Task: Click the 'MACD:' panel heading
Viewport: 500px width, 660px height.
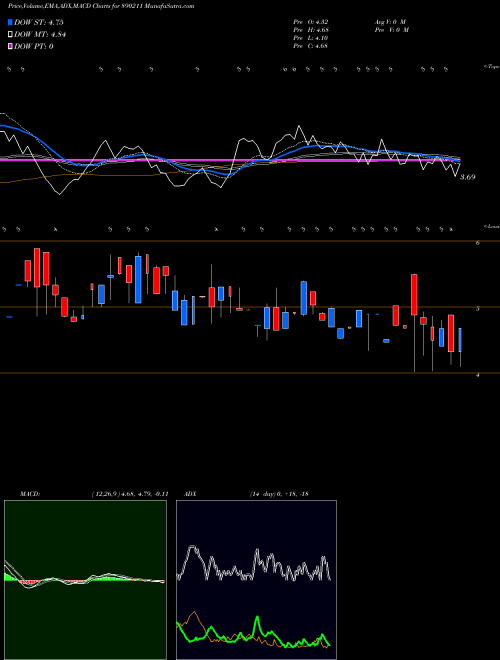Action: (30, 494)
